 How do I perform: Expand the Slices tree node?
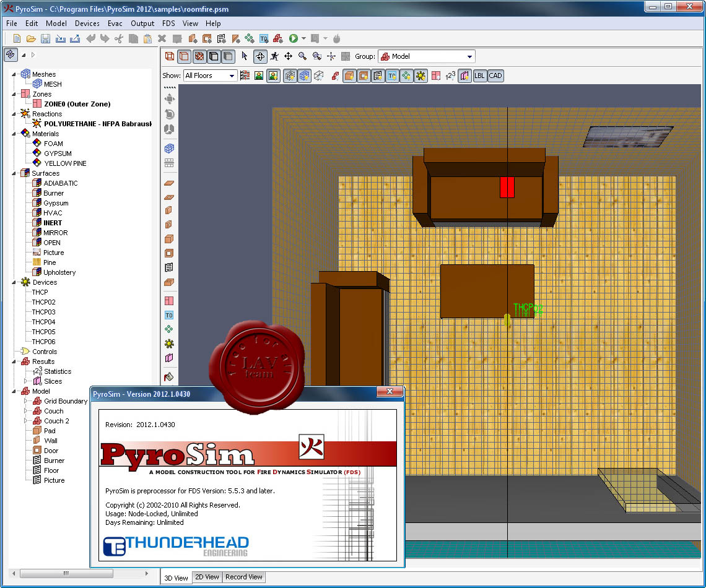pos(25,381)
